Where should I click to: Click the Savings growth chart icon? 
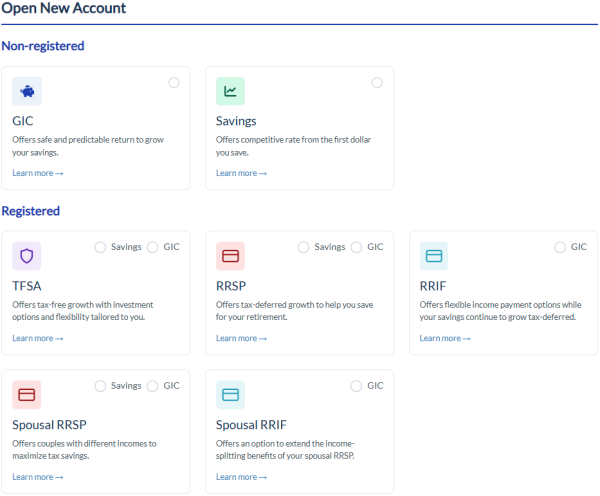tap(231, 91)
